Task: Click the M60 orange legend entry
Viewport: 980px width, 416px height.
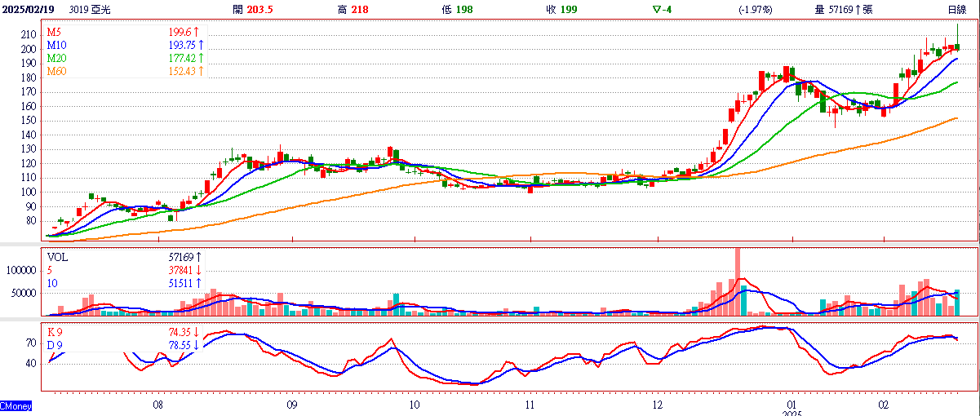Action: 56,72
